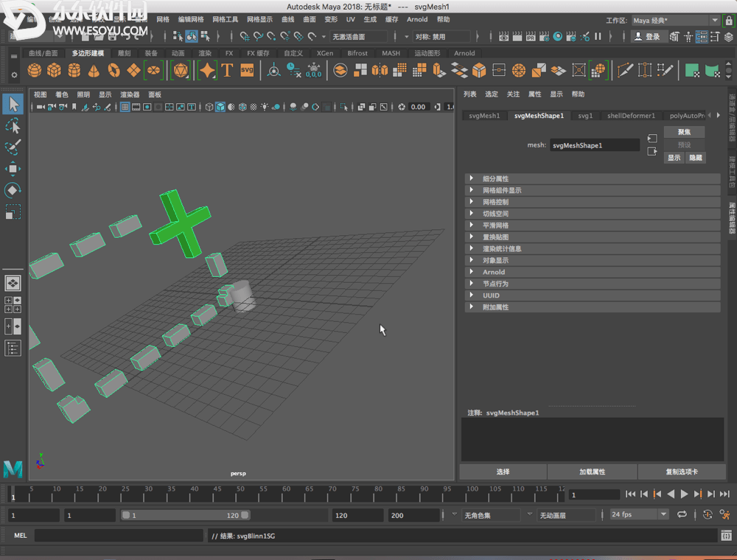Open the Script Editor icon
The width and height of the screenshot is (737, 560).
(x=726, y=536)
